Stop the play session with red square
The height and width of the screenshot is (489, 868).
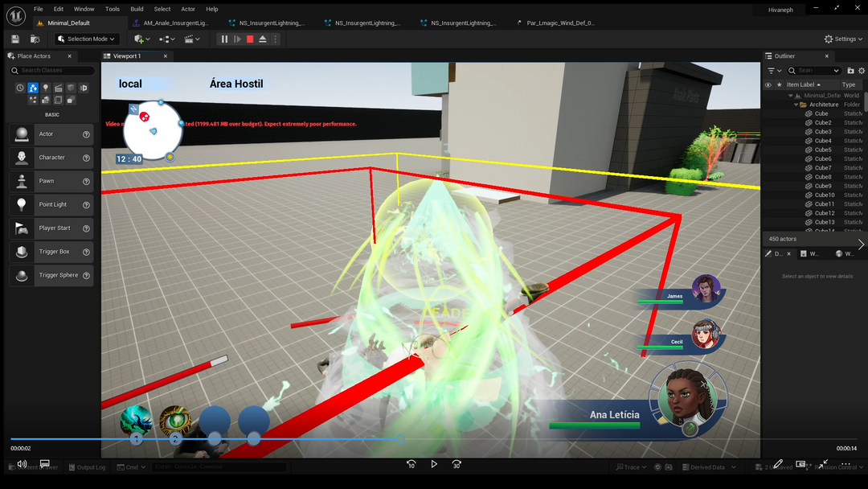click(250, 39)
